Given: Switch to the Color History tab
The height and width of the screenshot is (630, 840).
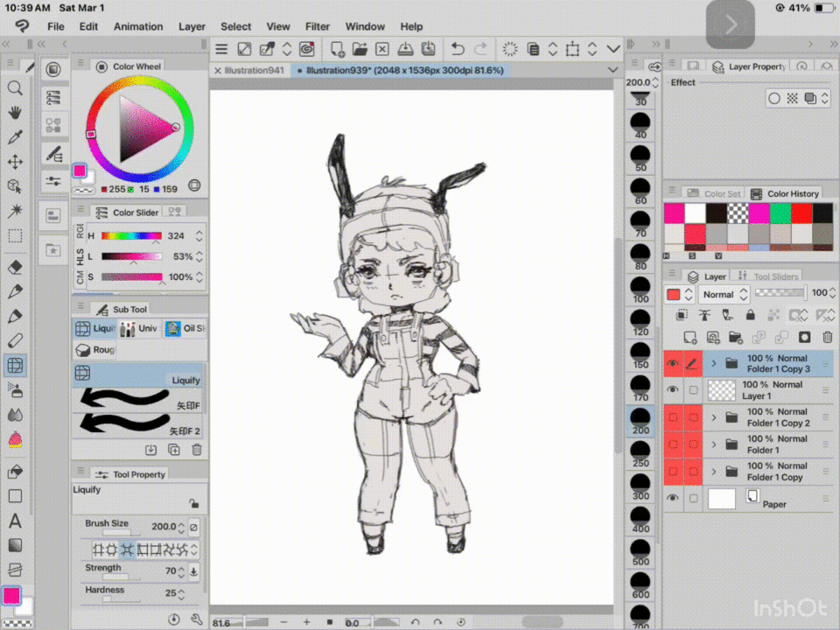Looking at the screenshot, I should click(x=792, y=193).
